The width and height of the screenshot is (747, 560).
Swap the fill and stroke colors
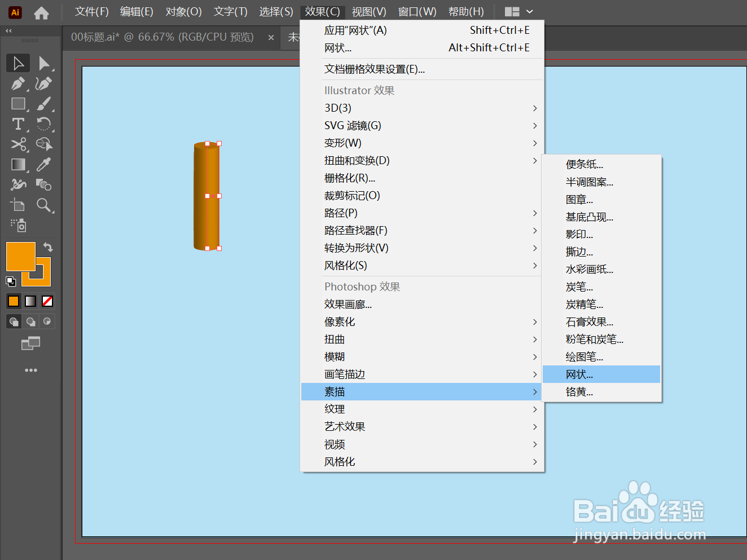(x=48, y=246)
